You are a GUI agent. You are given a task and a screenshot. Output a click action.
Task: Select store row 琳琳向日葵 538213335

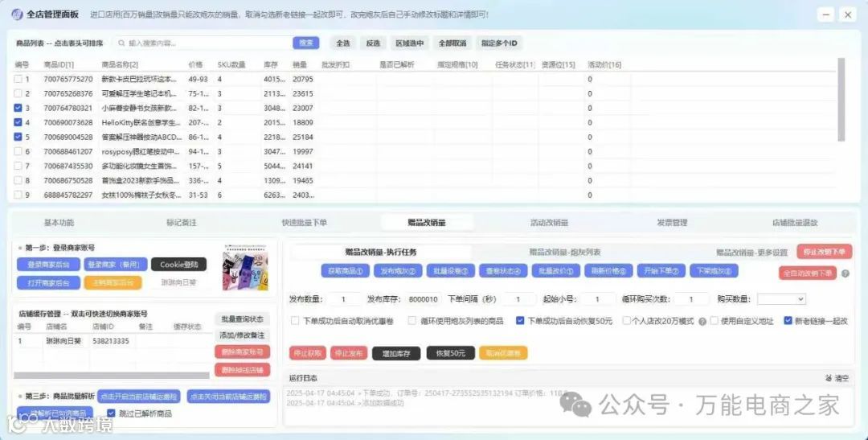[x=113, y=341]
